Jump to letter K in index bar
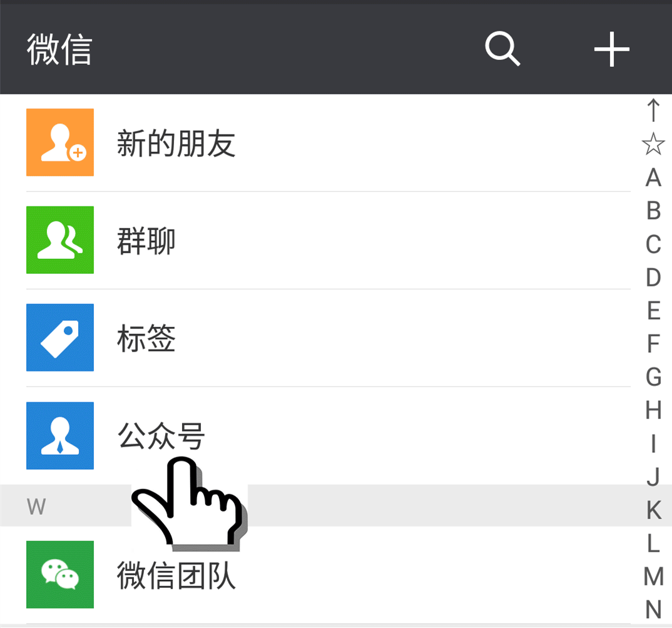 tap(653, 510)
